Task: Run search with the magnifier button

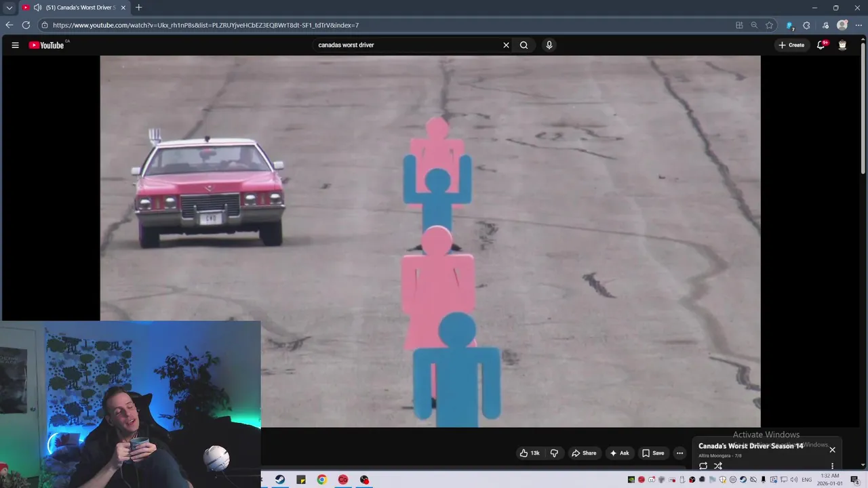Action: point(524,45)
